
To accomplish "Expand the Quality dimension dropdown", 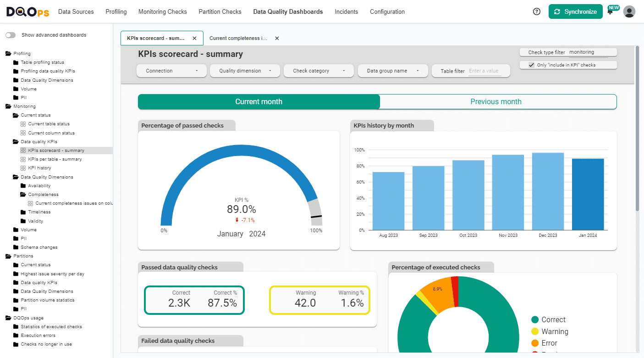I will (245, 71).
